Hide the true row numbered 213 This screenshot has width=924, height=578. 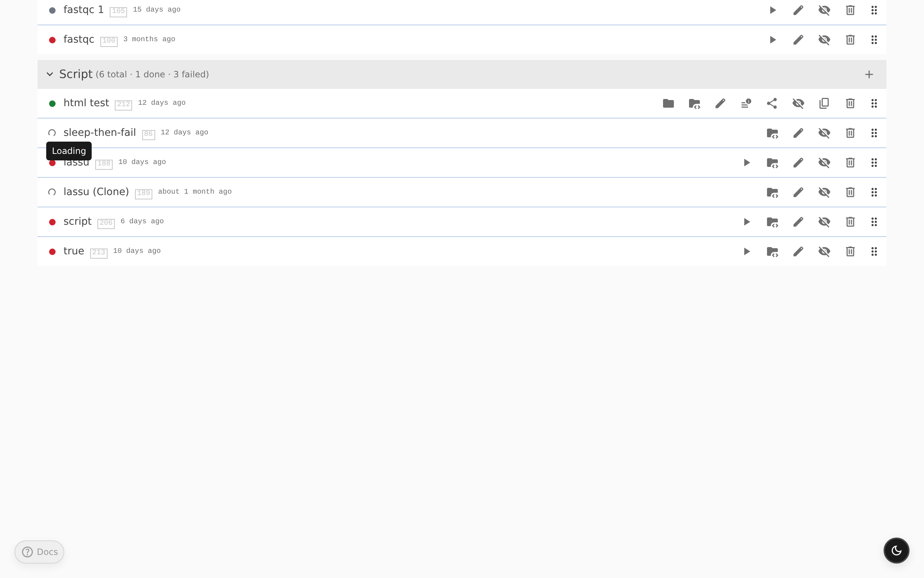tap(824, 251)
